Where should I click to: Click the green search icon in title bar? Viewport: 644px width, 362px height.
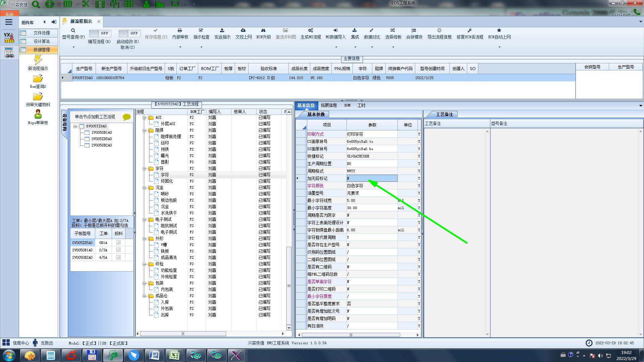coord(36,4)
